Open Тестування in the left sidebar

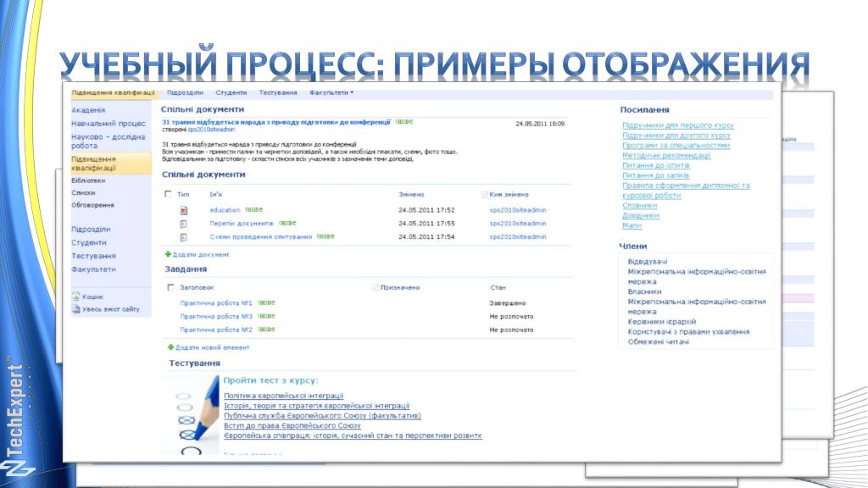coord(93,256)
